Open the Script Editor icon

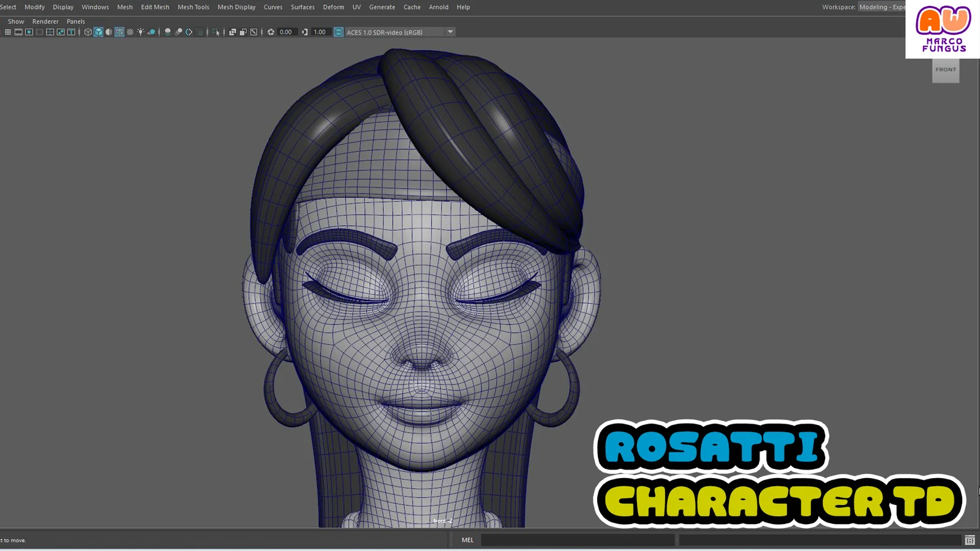click(970, 540)
